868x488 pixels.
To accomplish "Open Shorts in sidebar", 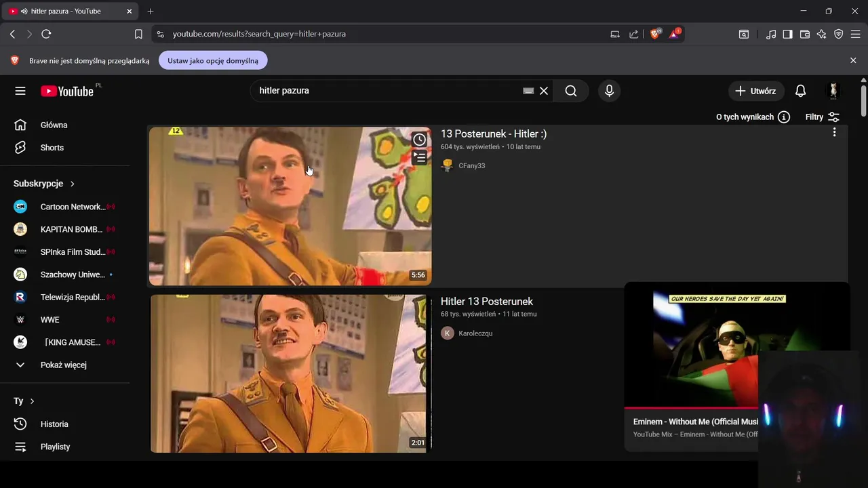I will pos(64,148).
